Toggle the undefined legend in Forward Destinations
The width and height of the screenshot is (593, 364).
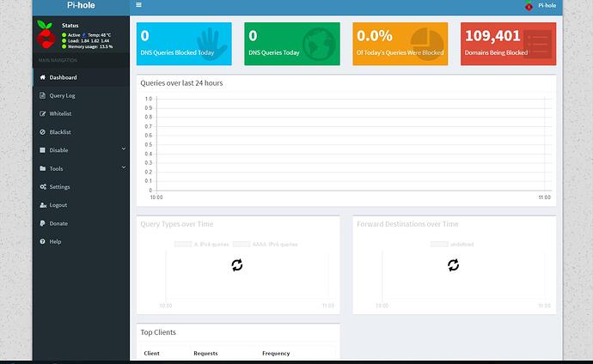452,245
